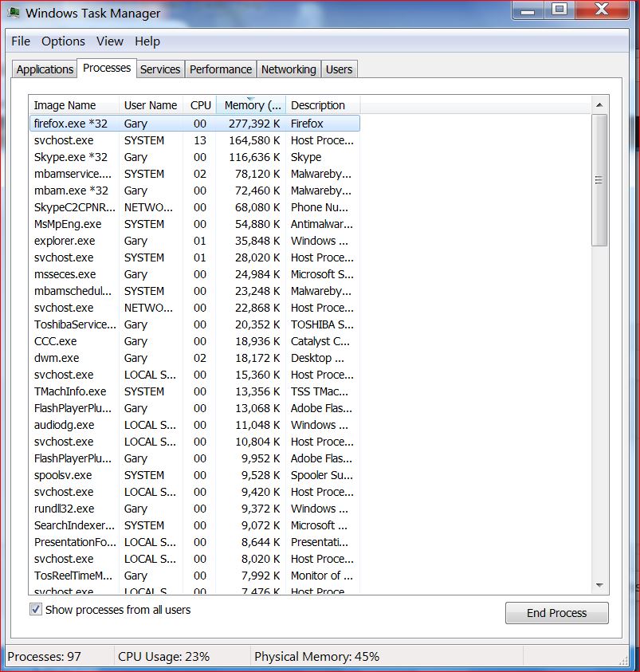Screen dimensions: 640x672
Task: Select the PresentationFo process row
Action: [x=194, y=542]
